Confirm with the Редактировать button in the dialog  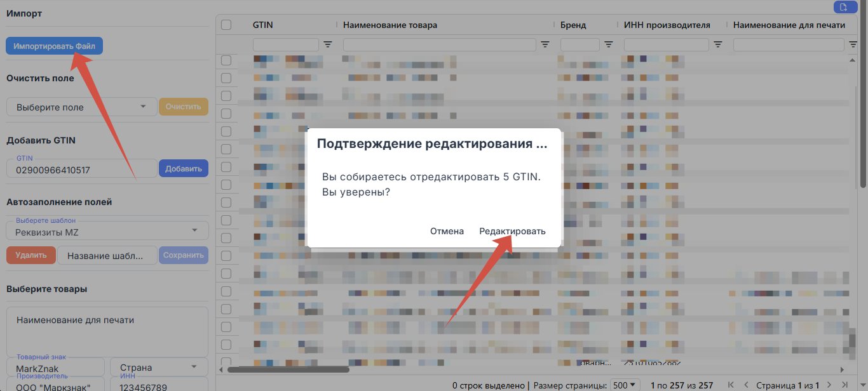(512, 231)
